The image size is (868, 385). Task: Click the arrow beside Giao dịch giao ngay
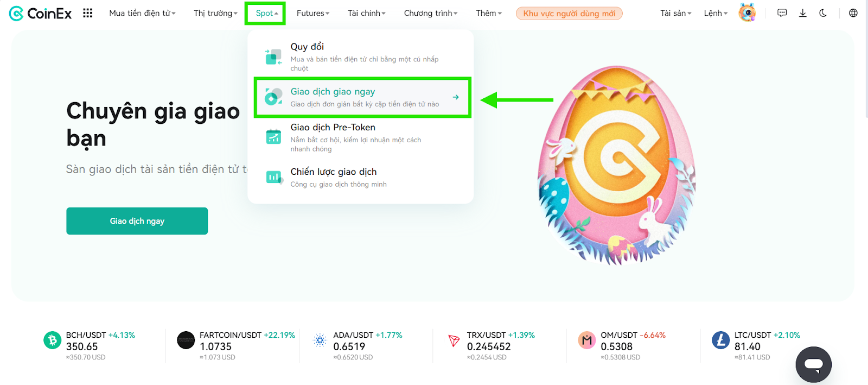(456, 97)
